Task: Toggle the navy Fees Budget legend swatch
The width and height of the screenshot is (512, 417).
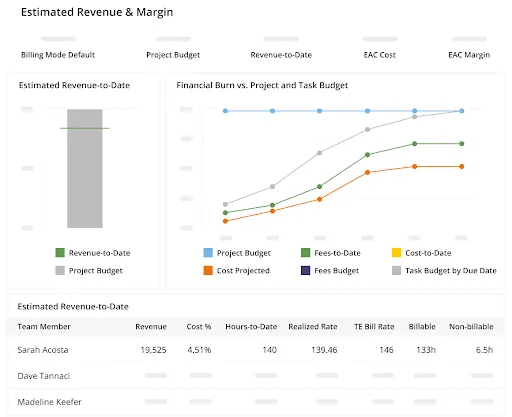Action: tap(305, 270)
